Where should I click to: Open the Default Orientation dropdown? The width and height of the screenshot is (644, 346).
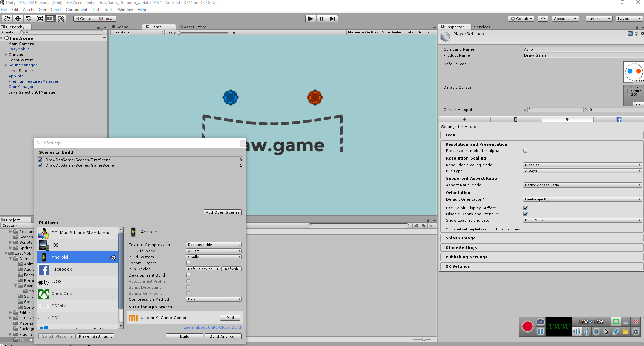tap(582, 199)
